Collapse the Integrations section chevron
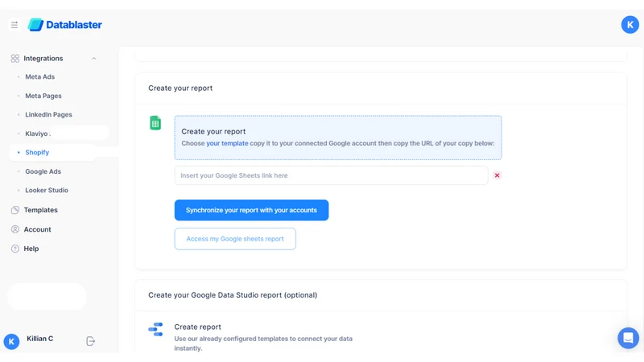 tap(94, 59)
